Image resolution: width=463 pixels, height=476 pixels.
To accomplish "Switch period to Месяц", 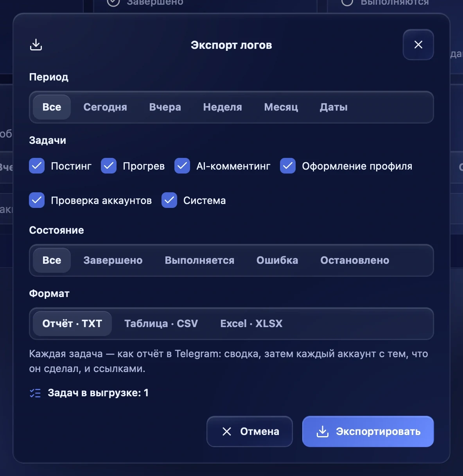I will (281, 107).
